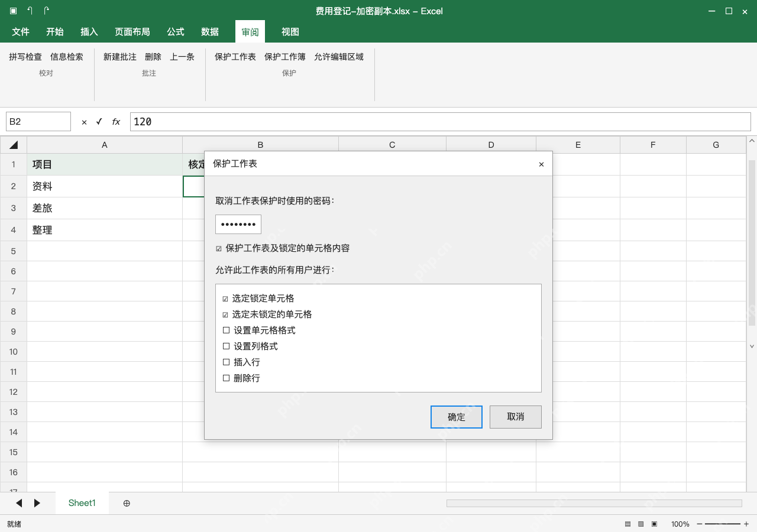Undo the last action via title bar arrow
757x532 pixels.
(x=30, y=11)
